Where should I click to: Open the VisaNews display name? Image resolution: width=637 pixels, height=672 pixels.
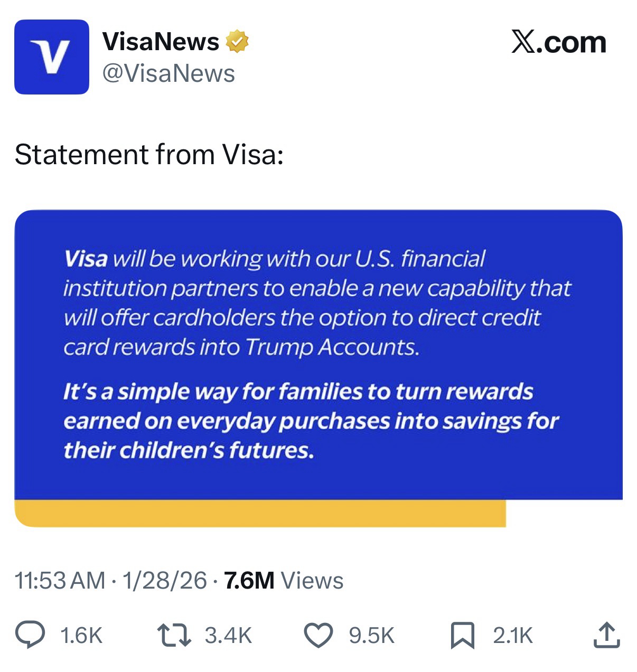[x=161, y=42]
